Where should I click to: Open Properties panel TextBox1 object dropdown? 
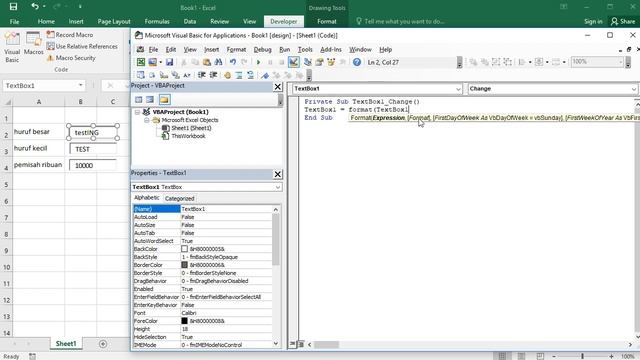[278, 187]
